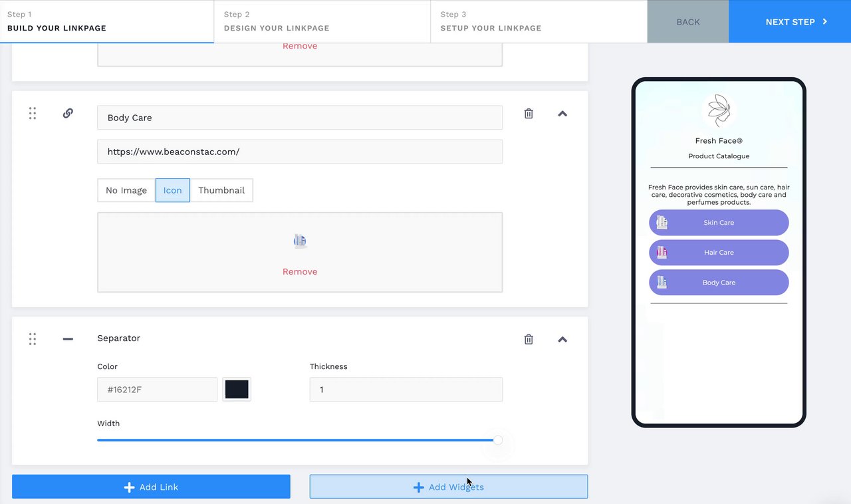Open Step 2 Design Your Linkpage tab
The image size is (851, 504).
click(x=322, y=21)
